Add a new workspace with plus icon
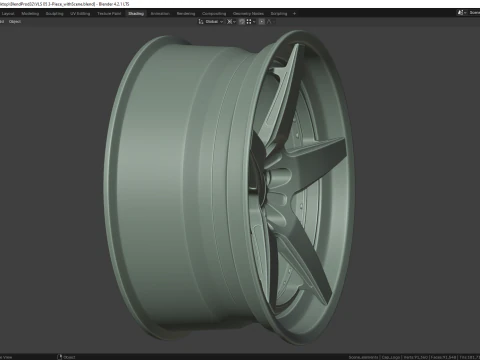The height and width of the screenshot is (360, 480). pos(294,14)
